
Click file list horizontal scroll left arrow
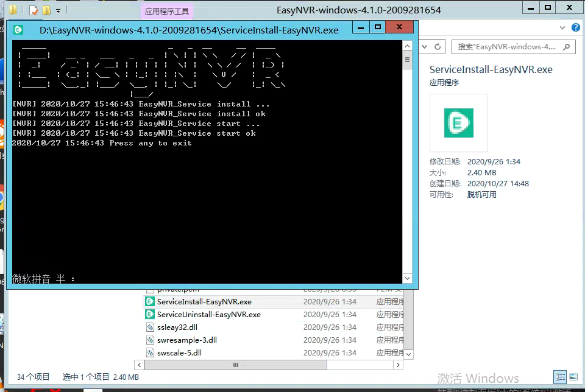point(139,365)
